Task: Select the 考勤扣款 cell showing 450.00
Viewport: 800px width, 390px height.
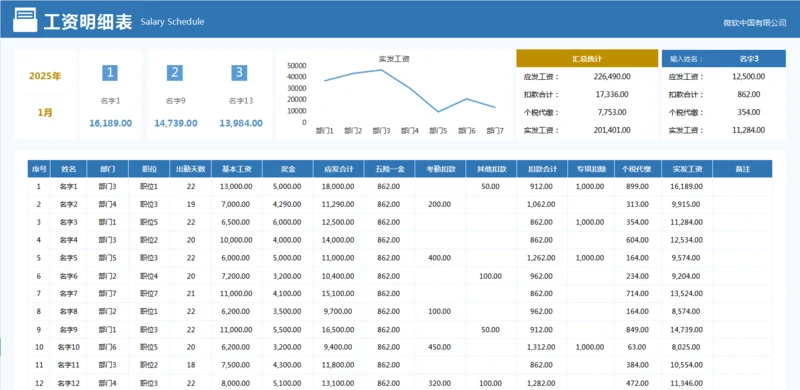Action: (440, 347)
